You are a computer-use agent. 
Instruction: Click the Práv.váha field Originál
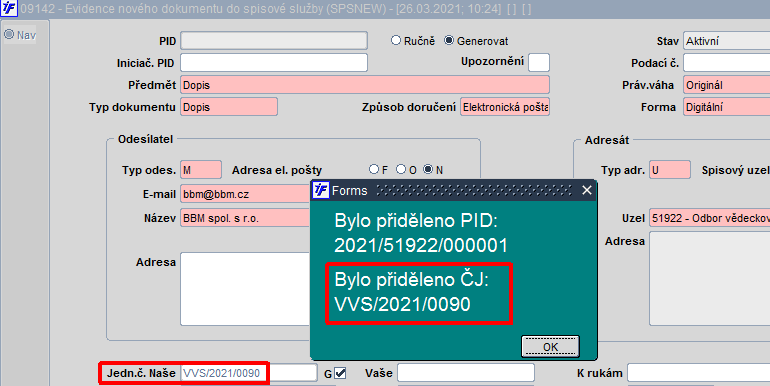pos(727,84)
